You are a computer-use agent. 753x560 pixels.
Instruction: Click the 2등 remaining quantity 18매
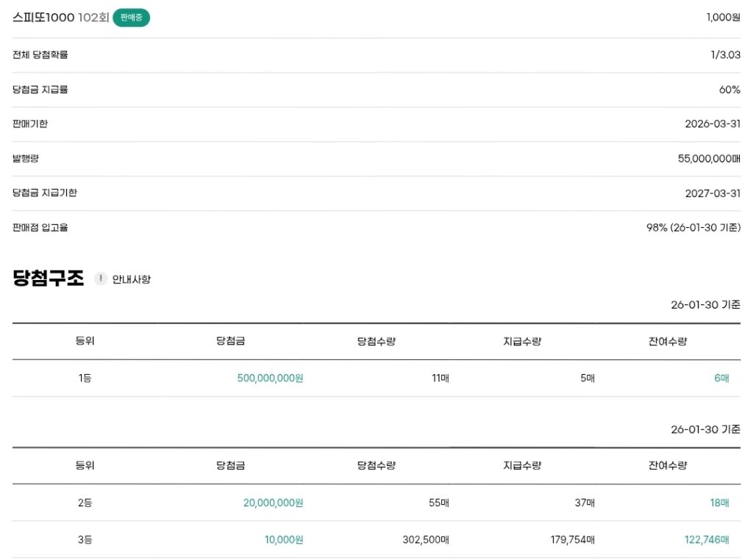point(719,503)
